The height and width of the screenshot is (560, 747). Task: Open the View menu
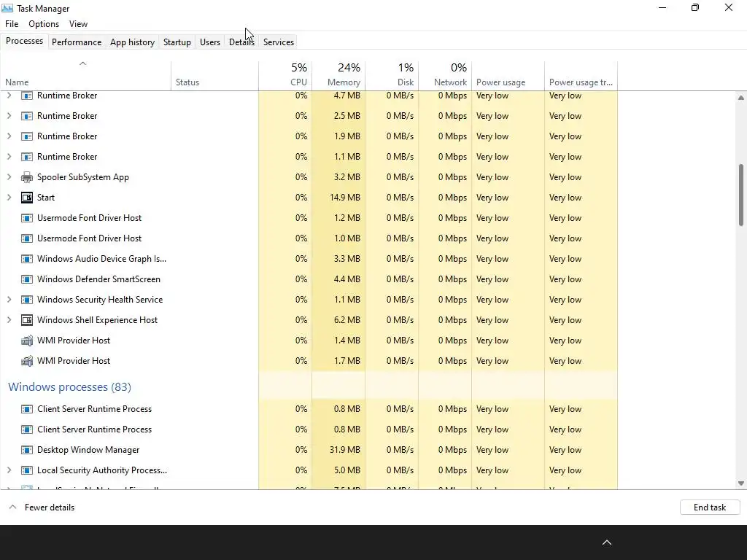tap(78, 24)
